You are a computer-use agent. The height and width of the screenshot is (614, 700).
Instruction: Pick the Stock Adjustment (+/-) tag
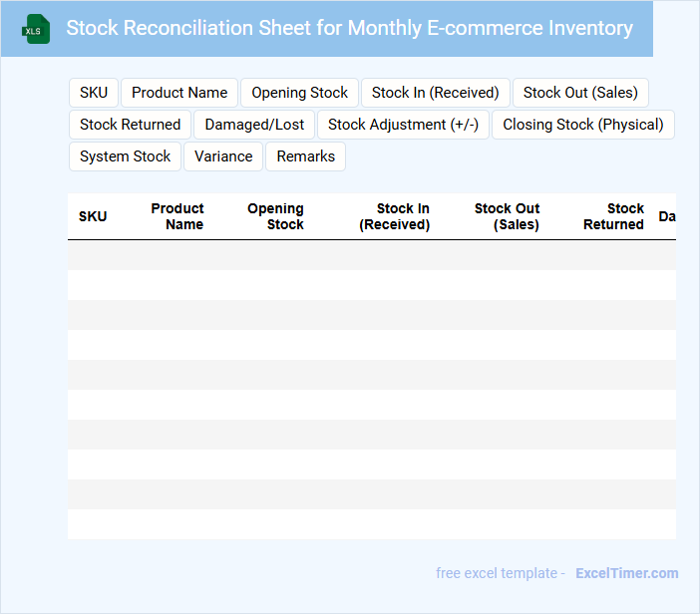403,125
